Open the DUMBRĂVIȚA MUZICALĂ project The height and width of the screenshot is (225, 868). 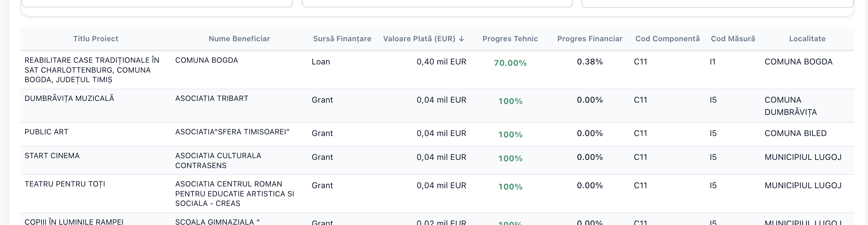click(x=69, y=99)
